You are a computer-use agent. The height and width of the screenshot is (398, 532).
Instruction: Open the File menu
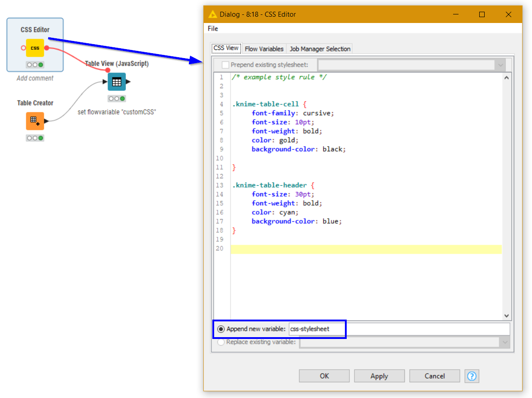pos(212,28)
